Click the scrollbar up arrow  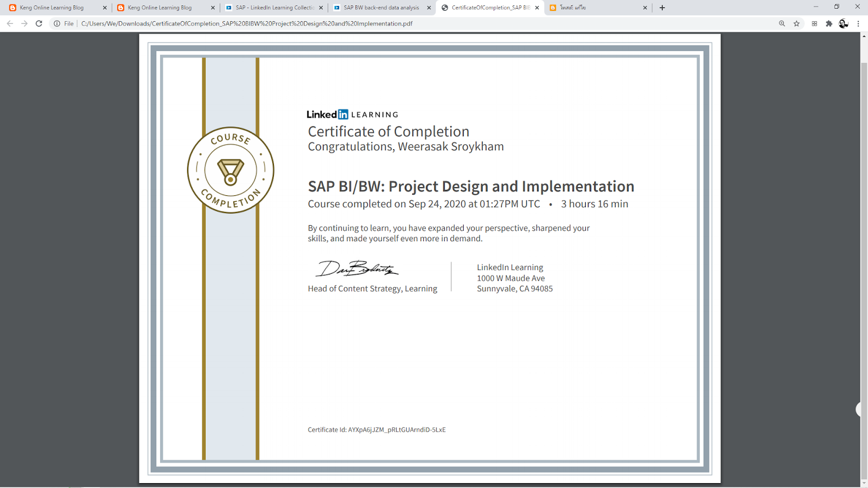864,36
